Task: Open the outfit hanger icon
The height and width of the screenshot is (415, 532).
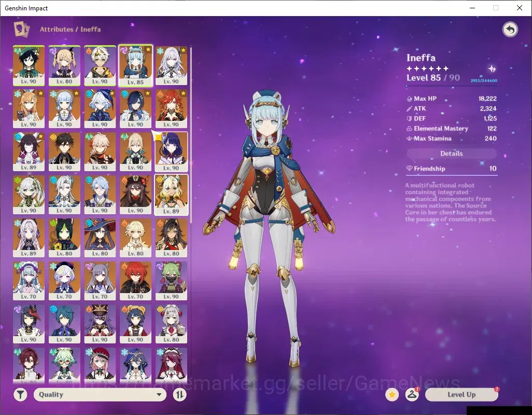Action: coord(412,395)
